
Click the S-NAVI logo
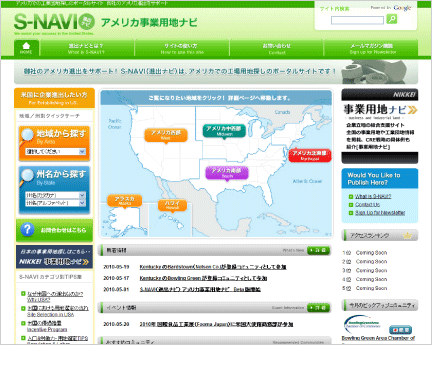(54, 22)
